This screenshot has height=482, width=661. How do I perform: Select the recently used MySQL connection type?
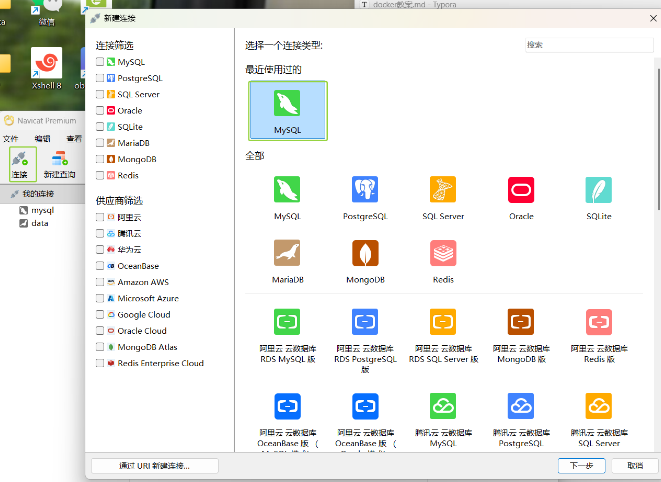coord(288,110)
